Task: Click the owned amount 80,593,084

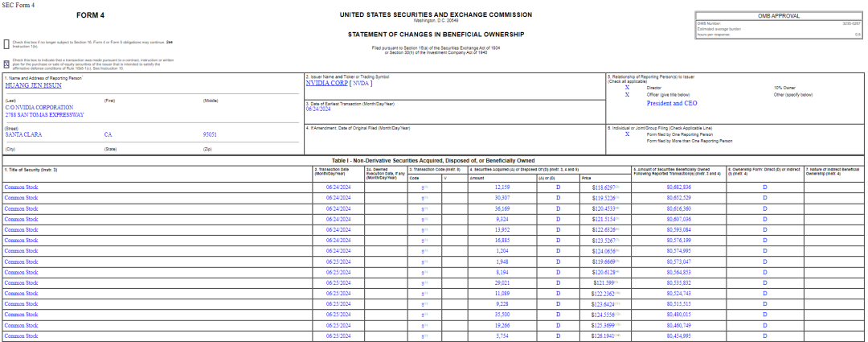Action: 679,229
